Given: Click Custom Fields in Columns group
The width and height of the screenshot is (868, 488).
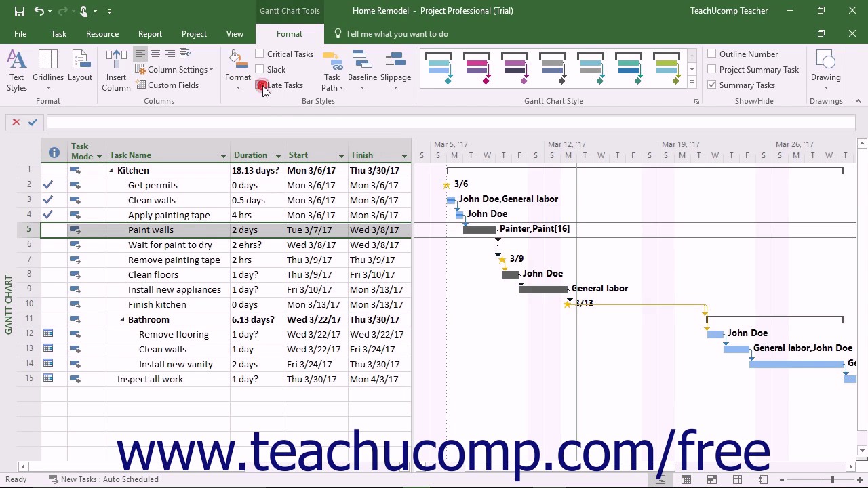Looking at the screenshot, I should tap(167, 85).
